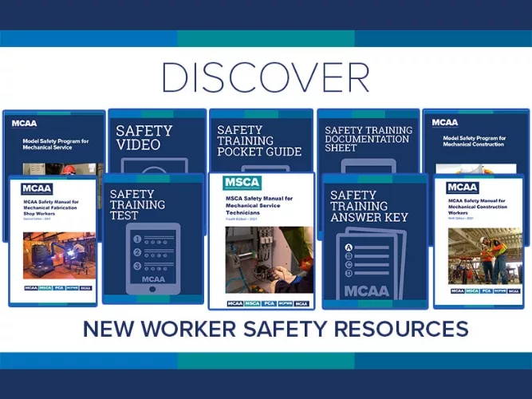
Task: Click the welding photo on Fabrication manual
Action: [59, 255]
